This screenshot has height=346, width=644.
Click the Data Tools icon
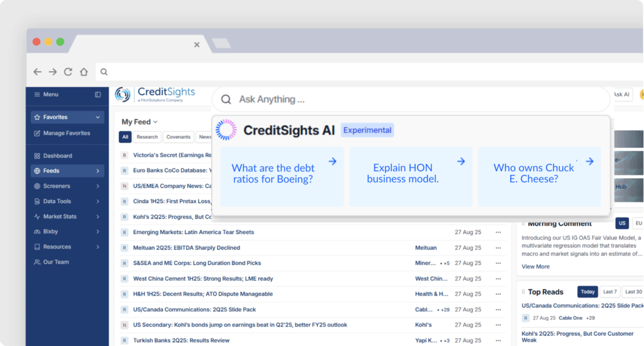[x=37, y=201]
